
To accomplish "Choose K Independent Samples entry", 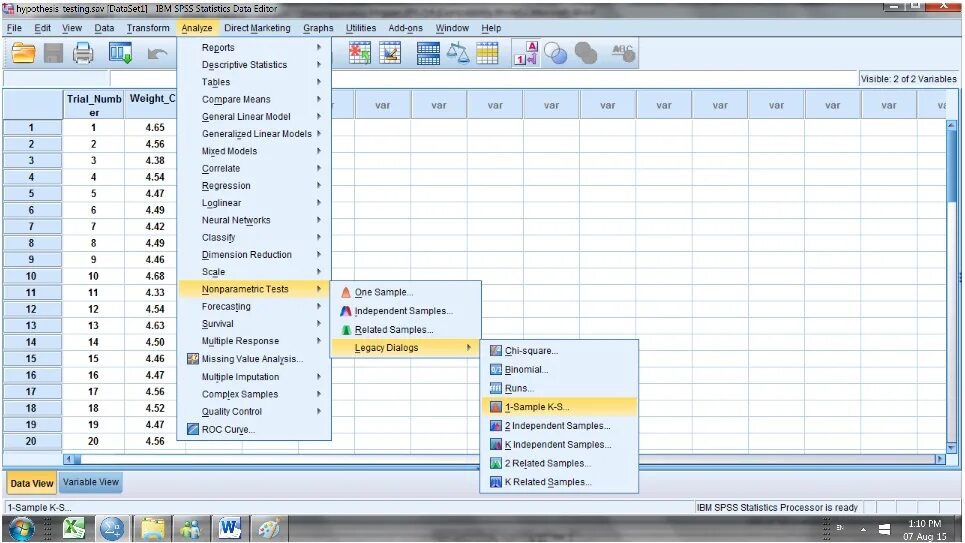I will pos(559,444).
